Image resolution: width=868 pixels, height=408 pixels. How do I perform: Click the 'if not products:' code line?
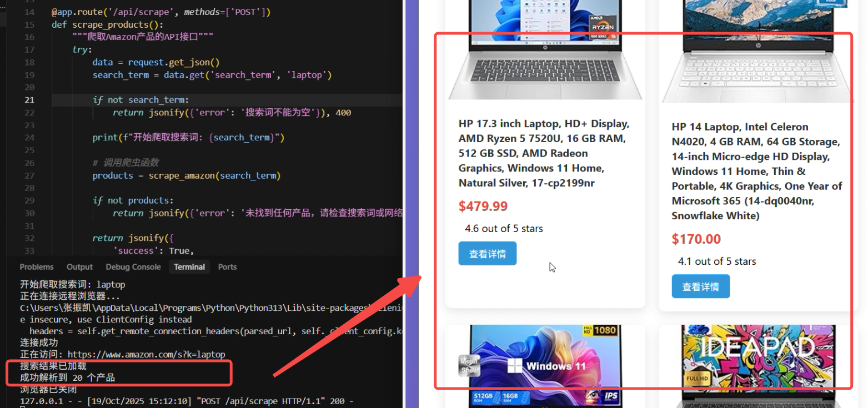pyautogui.click(x=133, y=200)
